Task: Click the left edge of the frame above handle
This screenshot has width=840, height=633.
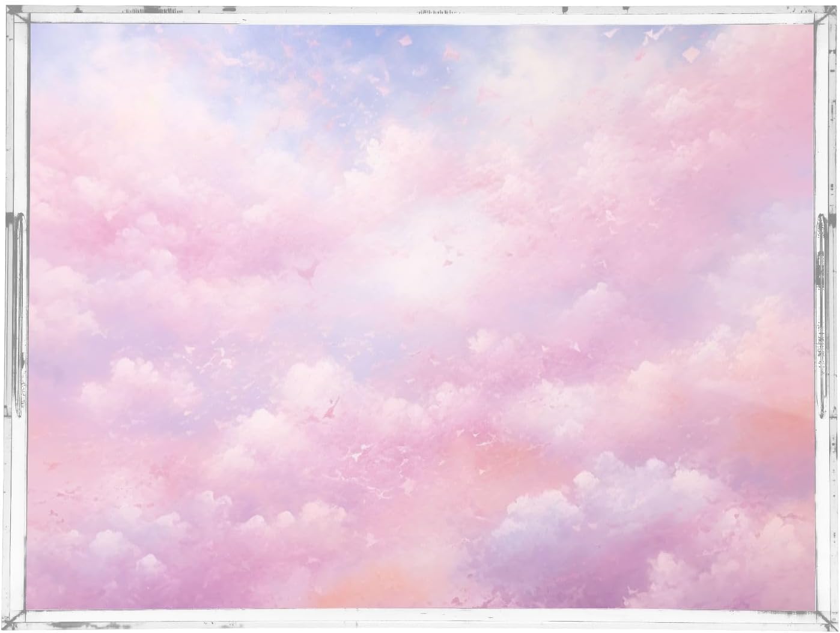Action: (x=18, y=120)
